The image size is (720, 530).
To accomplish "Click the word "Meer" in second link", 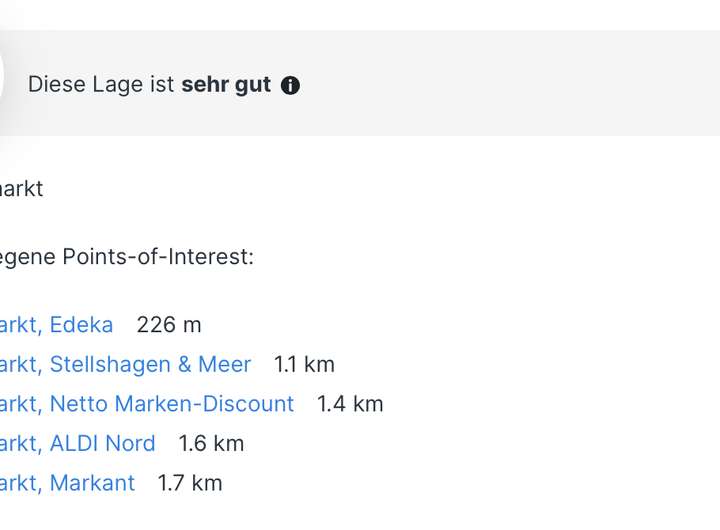I will [x=225, y=365].
